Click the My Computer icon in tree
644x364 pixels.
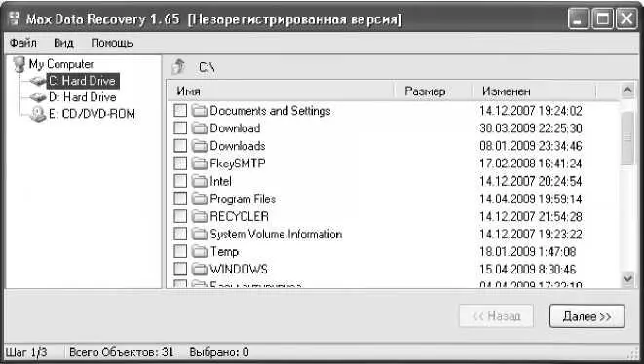click(19, 64)
